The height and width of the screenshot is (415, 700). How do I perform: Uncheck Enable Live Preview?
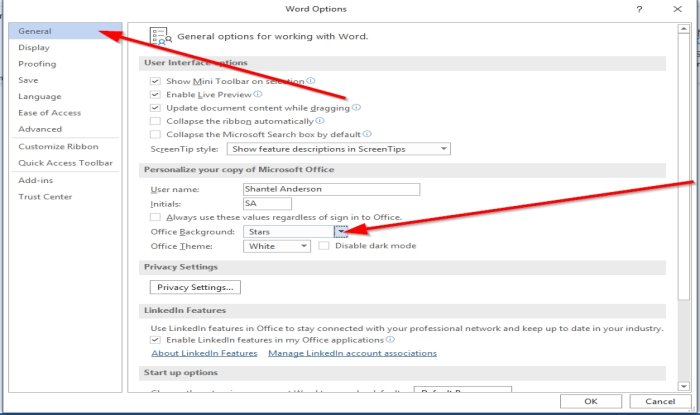click(155, 95)
